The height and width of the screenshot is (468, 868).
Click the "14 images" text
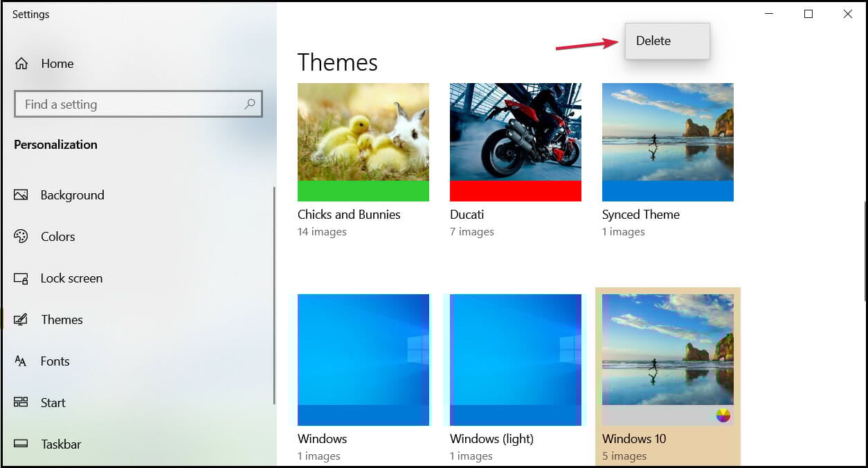pyautogui.click(x=322, y=232)
